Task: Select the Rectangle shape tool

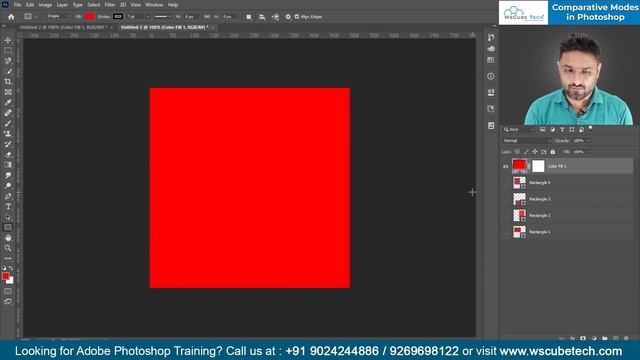Action: coord(8,227)
